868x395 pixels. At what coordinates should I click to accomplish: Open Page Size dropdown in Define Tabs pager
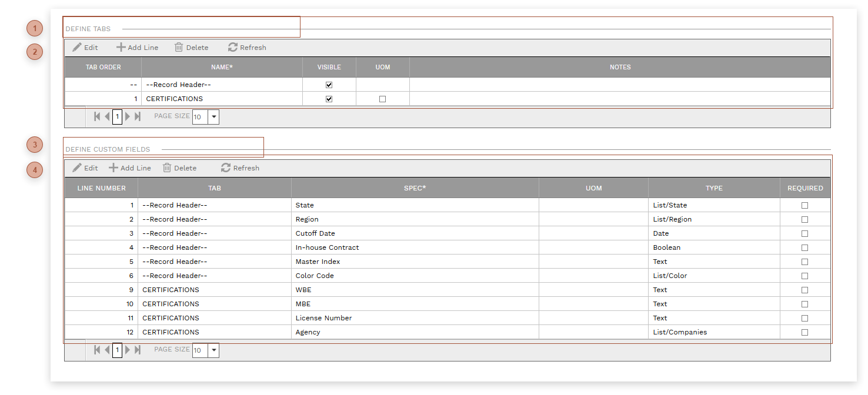click(214, 117)
